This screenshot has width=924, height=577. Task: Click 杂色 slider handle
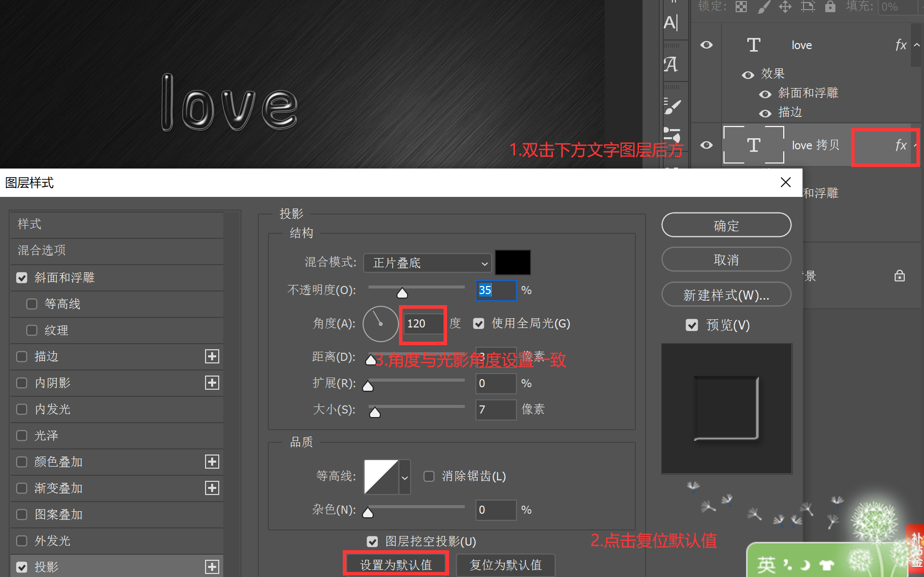coord(368,513)
